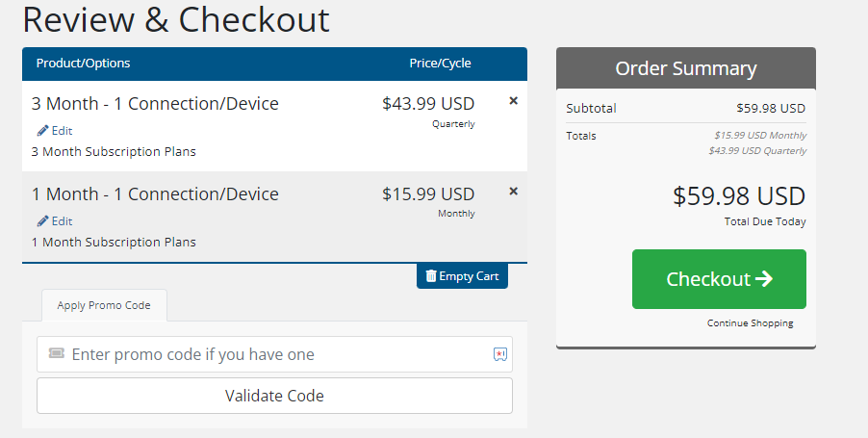The height and width of the screenshot is (438, 868).
Task: Click the arrow icon on Checkout button
Action: [764, 279]
